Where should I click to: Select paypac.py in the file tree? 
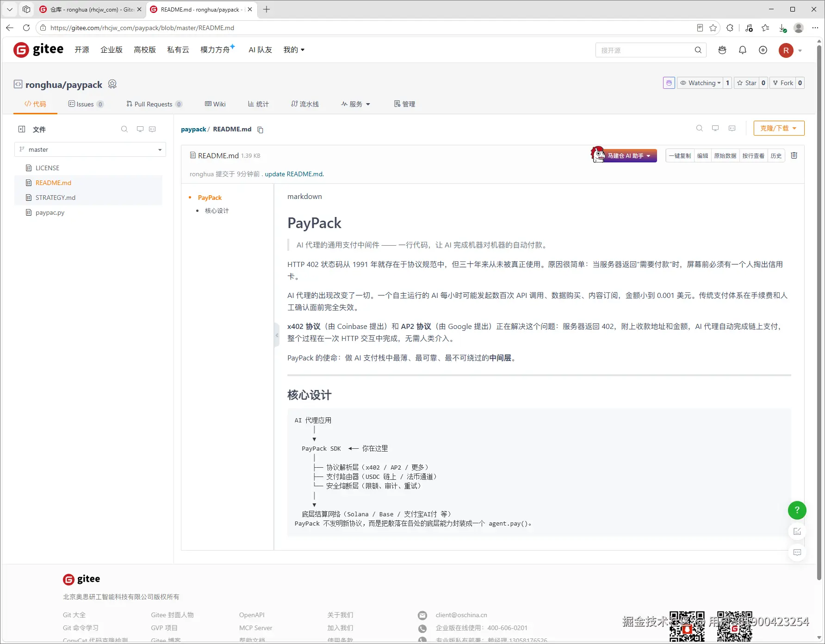coord(50,212)
